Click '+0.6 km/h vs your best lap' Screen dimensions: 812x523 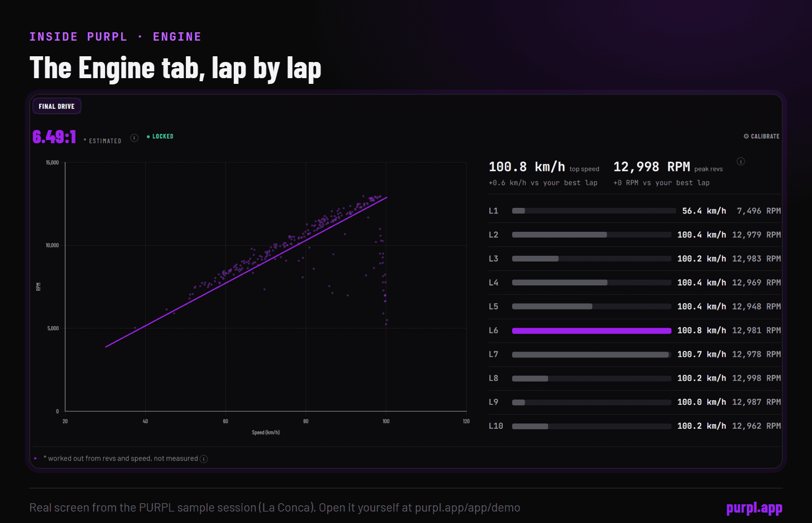click(x=543, y=183)
